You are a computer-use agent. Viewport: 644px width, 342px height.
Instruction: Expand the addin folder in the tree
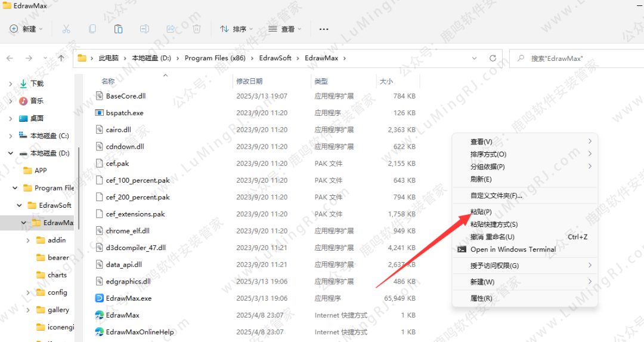tap(28, 240)
